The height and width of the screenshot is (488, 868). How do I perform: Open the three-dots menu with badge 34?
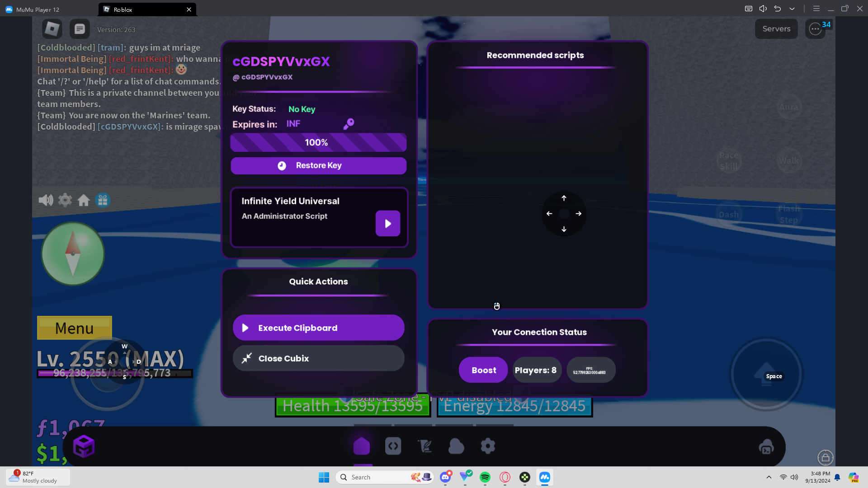[815, 29]
